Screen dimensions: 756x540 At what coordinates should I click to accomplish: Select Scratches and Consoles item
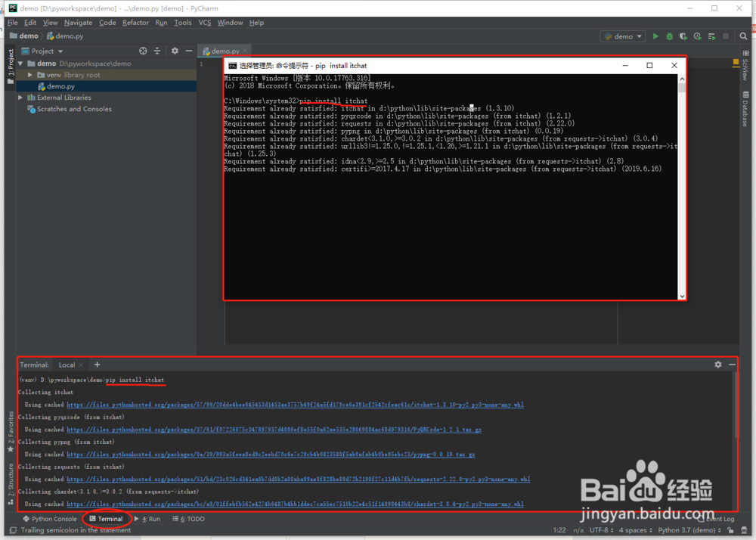coord(74,109)
